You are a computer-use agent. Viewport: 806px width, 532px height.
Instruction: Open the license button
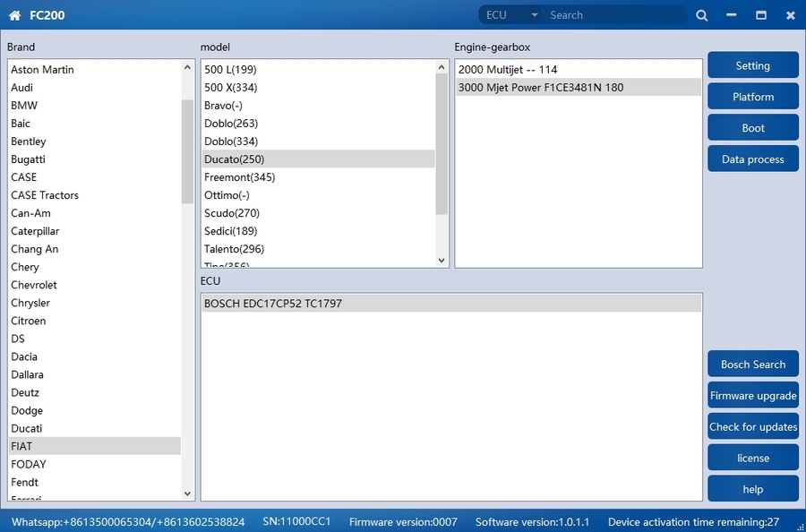(x=752, y=458)
